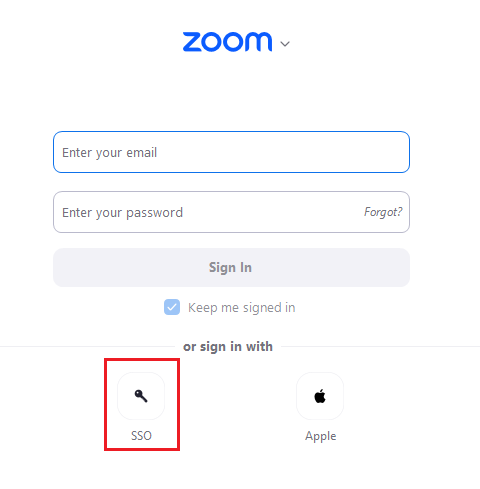Screen dimensions: 480x489
Task: Click the SSO text label
Action: pos(141,436)
